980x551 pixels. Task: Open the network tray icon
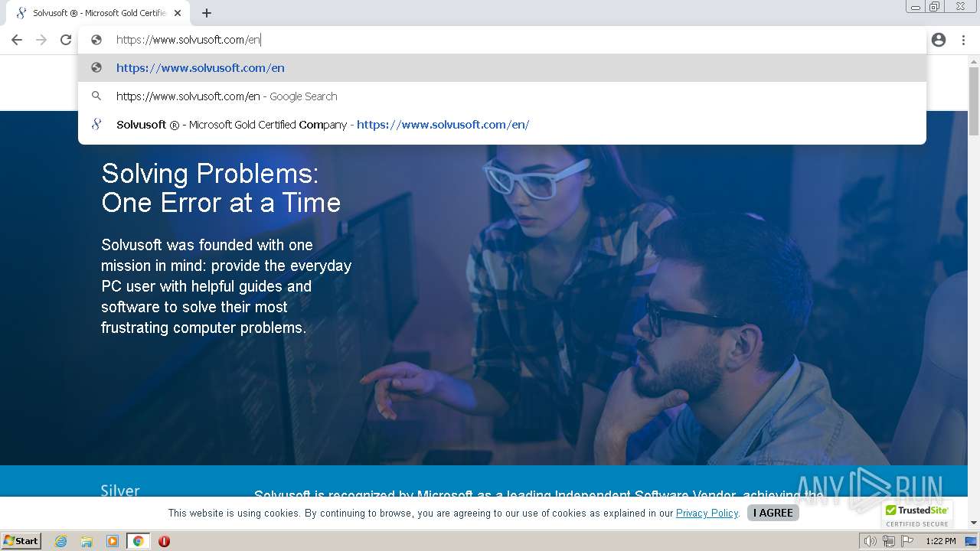(x=889, y=541)
